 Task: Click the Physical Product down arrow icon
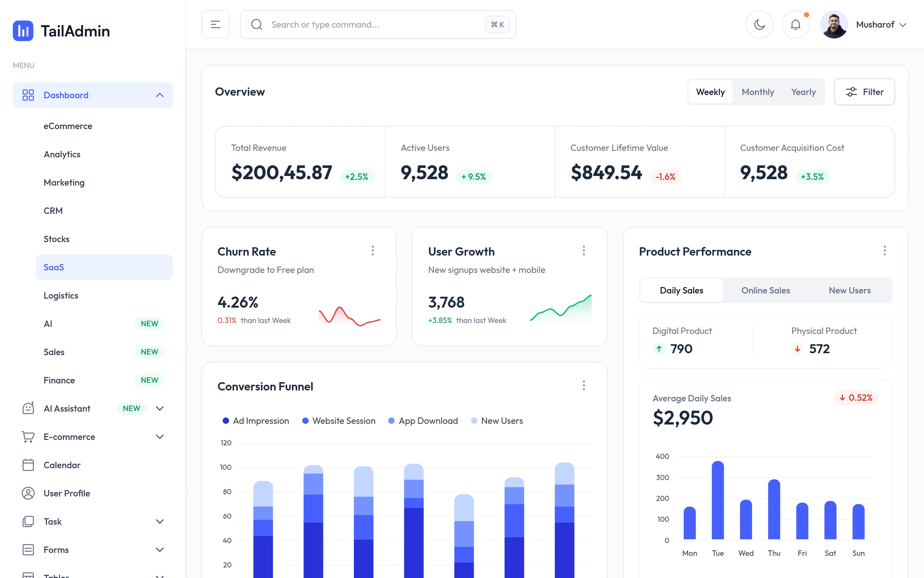pyautogui.click(x=797, y=349)
